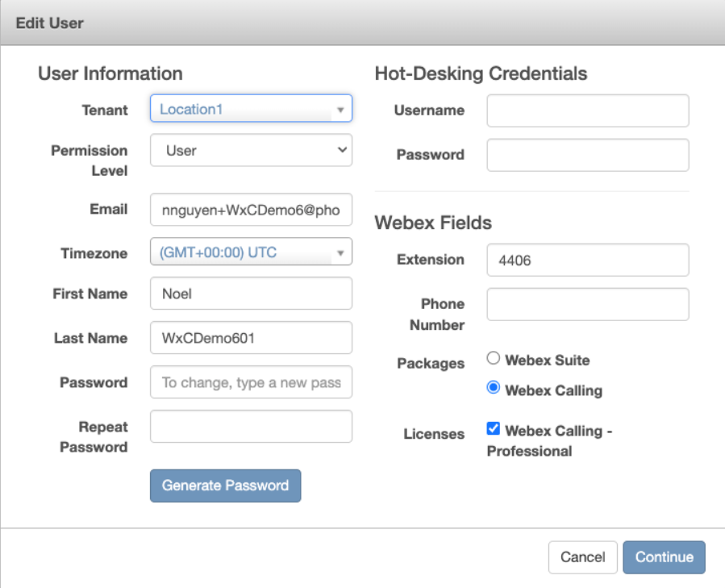The height and width of the screenshot is (588, 725).
Task: Select the Webex Calling radio button
Action: [x=494, y=387]
